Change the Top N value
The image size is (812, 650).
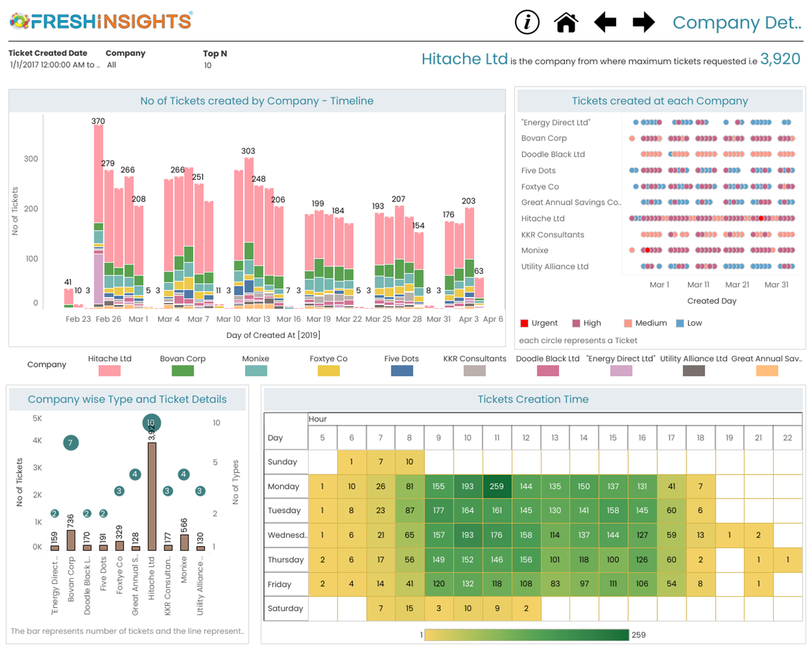pyautogui.click(x=208, y=66)
